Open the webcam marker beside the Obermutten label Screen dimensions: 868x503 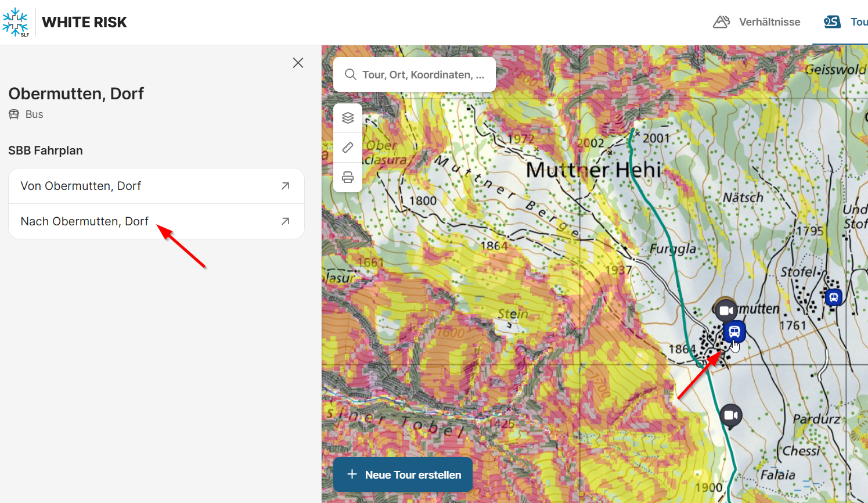click(x=726, y=310)
